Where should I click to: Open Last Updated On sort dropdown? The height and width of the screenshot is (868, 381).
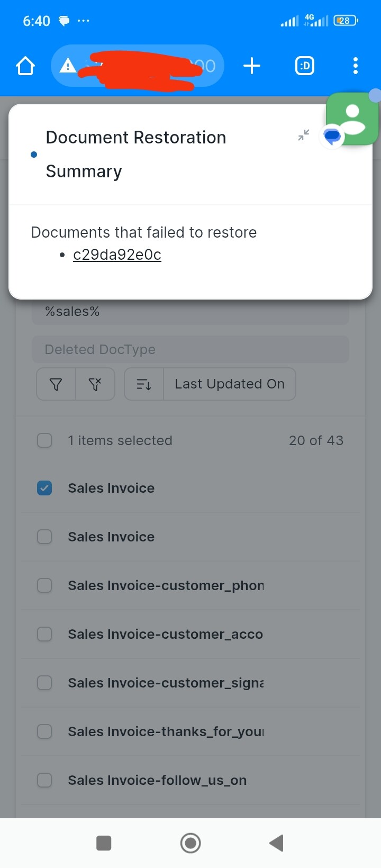pyautogui.click(x=230, y=384)
